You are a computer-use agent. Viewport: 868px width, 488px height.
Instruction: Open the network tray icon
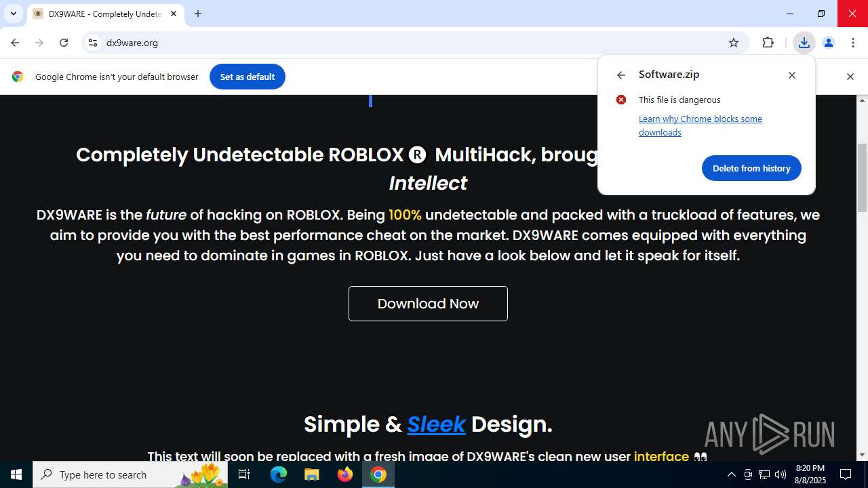click(764, 474)
